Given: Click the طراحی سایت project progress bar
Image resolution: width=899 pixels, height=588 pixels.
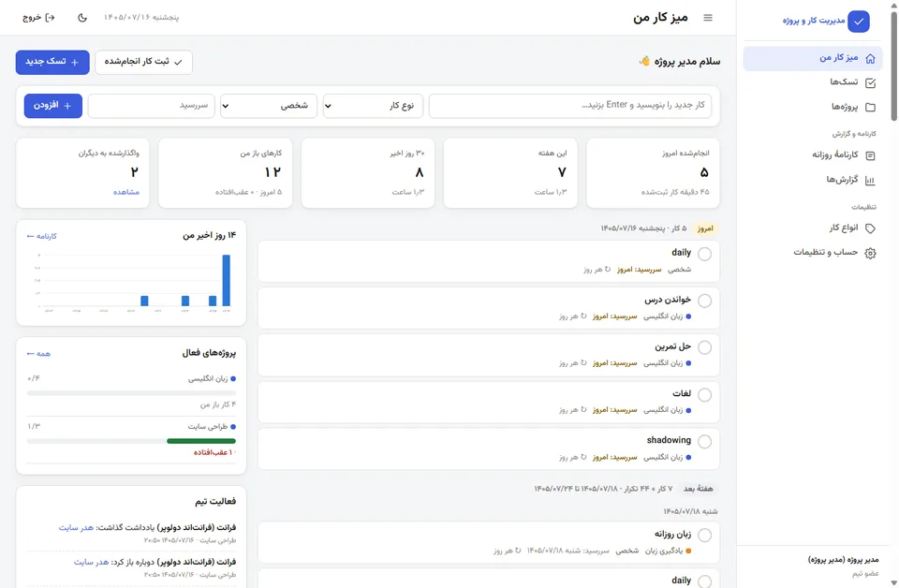Looking at the screenshot, I should click(x=131, y=441).
